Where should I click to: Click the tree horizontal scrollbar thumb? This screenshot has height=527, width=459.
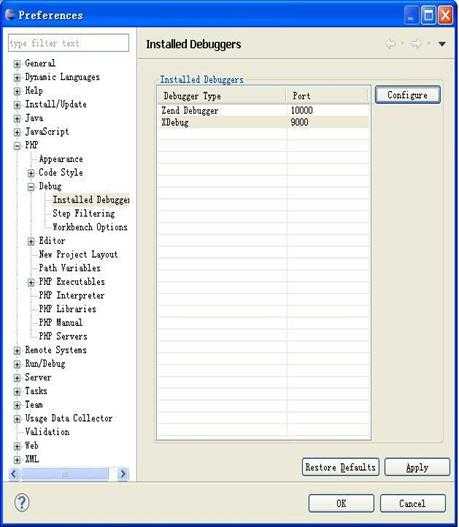tap(65, 474)
